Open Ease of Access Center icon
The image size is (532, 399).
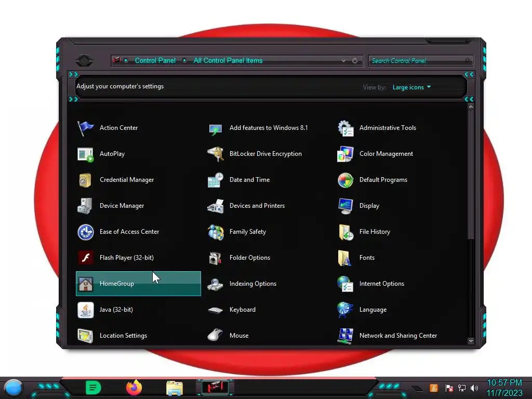86,232
